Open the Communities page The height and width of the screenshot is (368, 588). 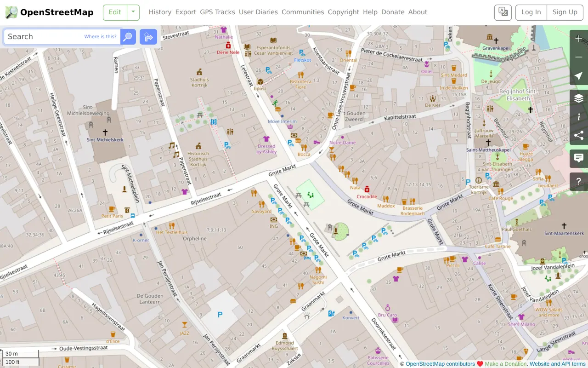click(303, 12)
